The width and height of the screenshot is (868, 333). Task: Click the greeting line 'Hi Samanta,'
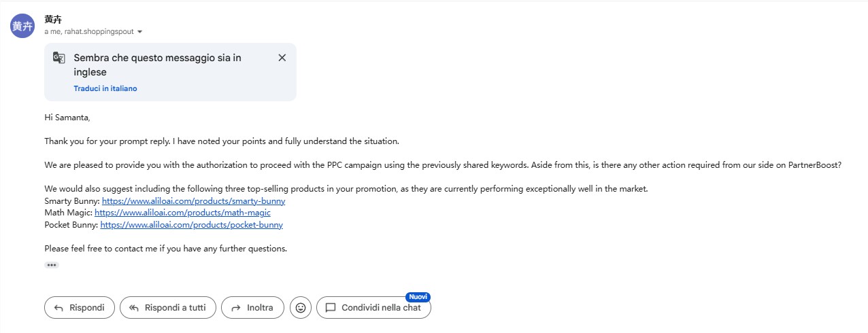click(x=67, y=118)
